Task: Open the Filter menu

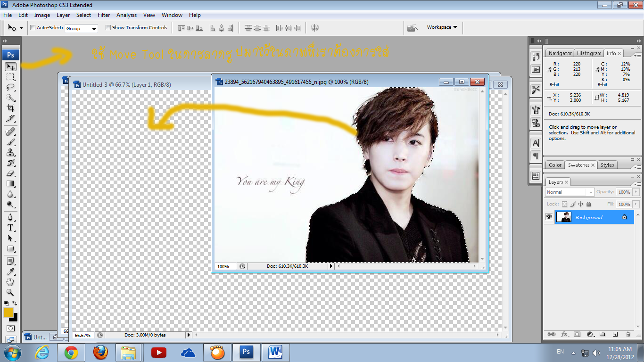Action: (104, 15)
